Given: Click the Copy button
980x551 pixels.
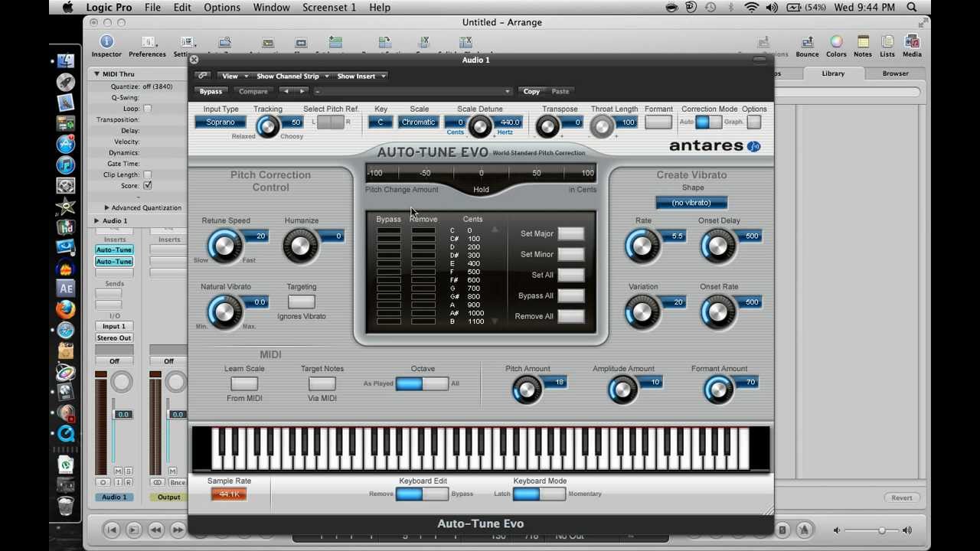Looking at the screenshot, I should click(x=531, y=92).
